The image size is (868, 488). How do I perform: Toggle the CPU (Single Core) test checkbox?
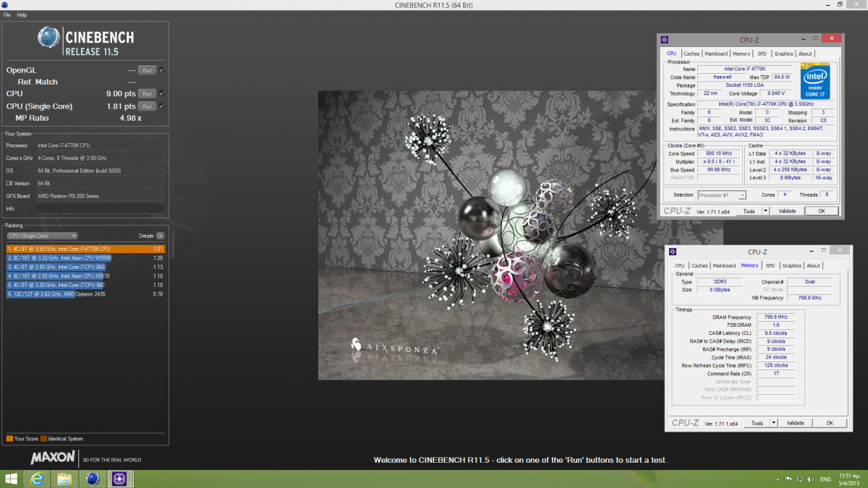click(162, 106)
